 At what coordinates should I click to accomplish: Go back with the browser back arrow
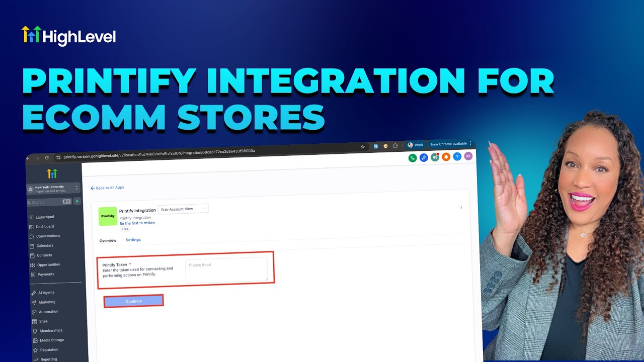click(x=28, y=158)
